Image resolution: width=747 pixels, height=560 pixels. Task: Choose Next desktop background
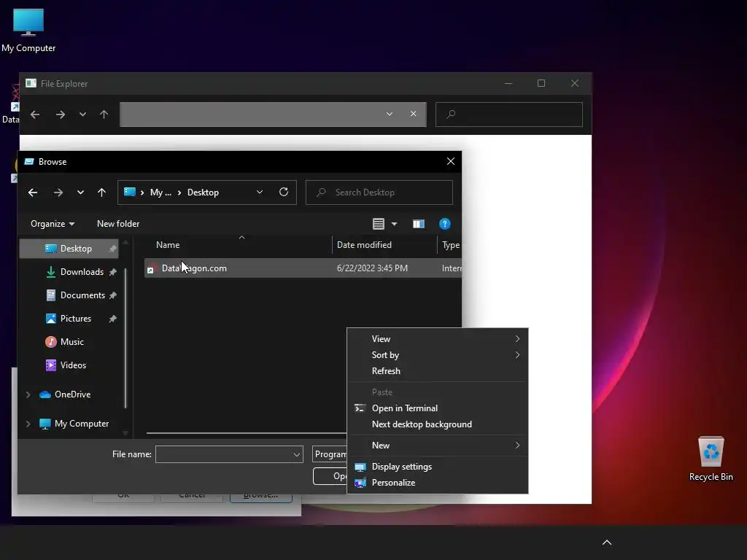[438, 424]
